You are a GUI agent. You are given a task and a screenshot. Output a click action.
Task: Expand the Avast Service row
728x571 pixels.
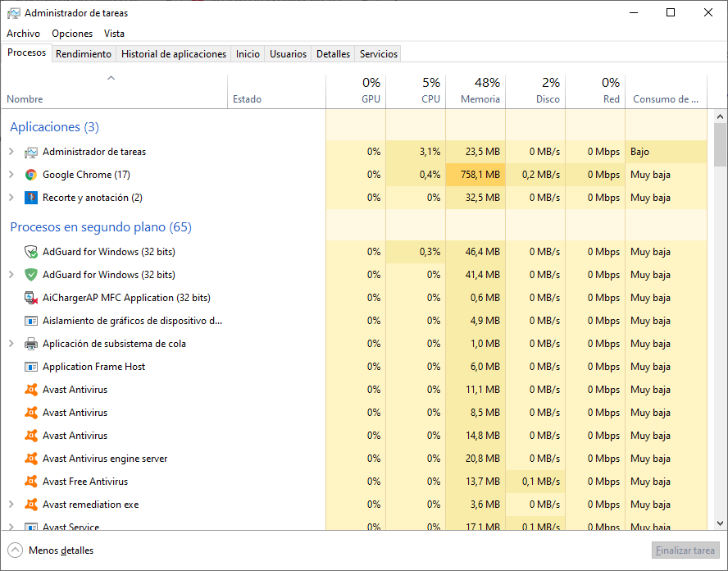11,527
